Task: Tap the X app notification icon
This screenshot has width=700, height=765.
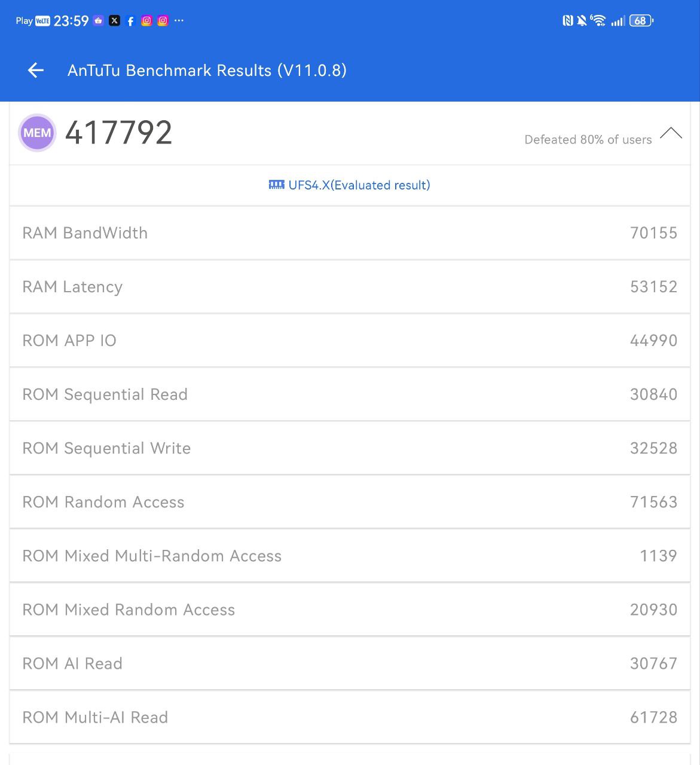Action: (115, 21)
